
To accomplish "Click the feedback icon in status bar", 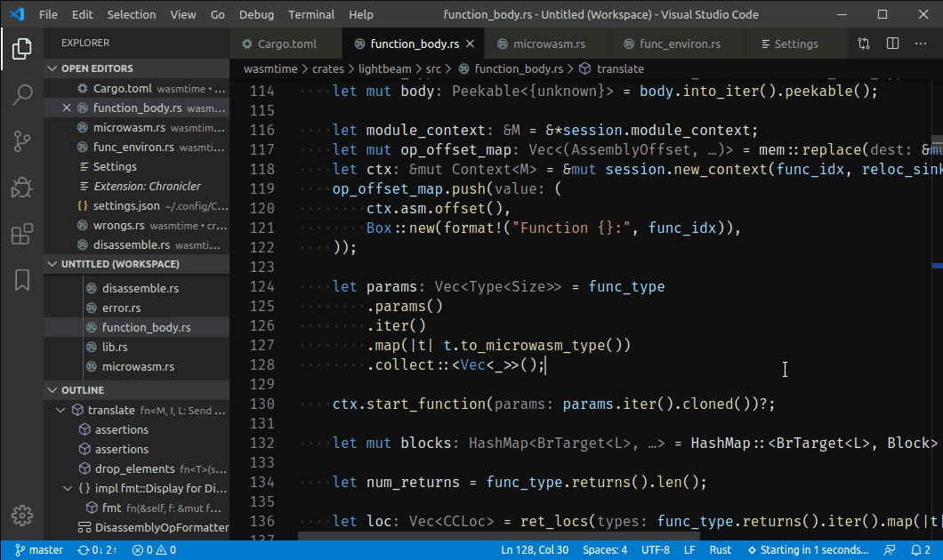I will coord(889,550).
